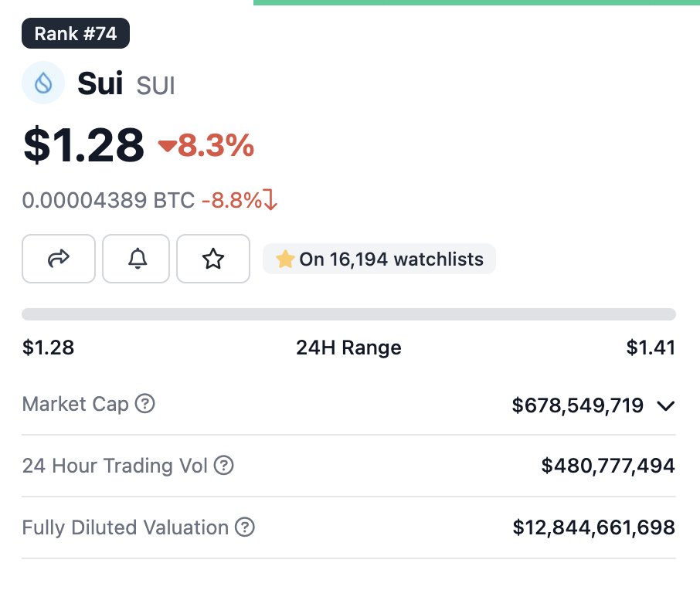Click the $12,844,661,698 valuation figure
Image resolution: width=700 pixels, height=590 pixels.
coord(593,527)
